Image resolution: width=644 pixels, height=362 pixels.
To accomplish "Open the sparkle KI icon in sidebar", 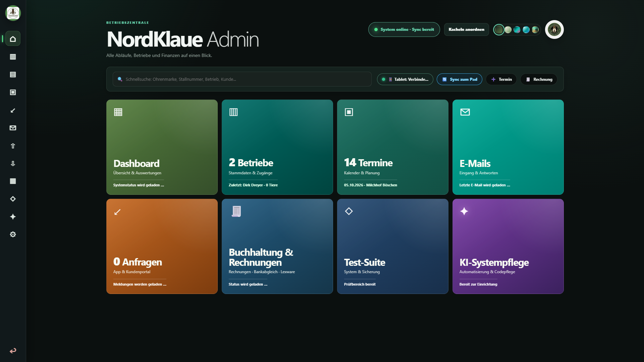I will (x=13, y=217).
